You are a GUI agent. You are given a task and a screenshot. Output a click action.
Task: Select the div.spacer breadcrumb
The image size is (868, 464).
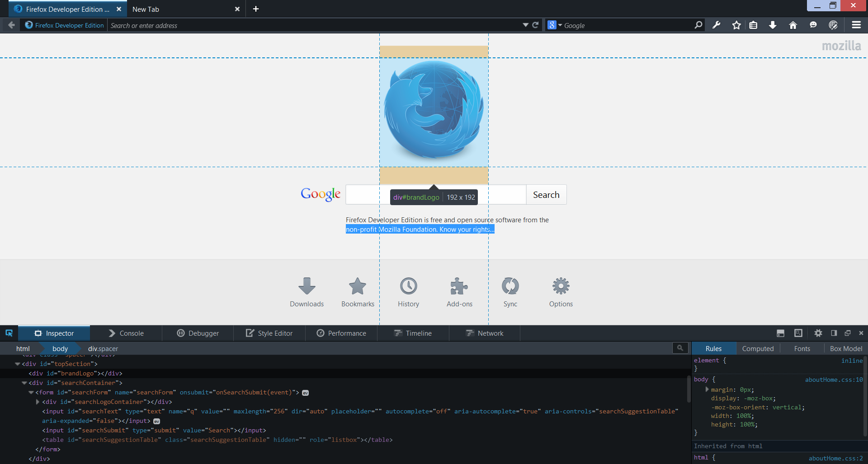tap(103, 349)
